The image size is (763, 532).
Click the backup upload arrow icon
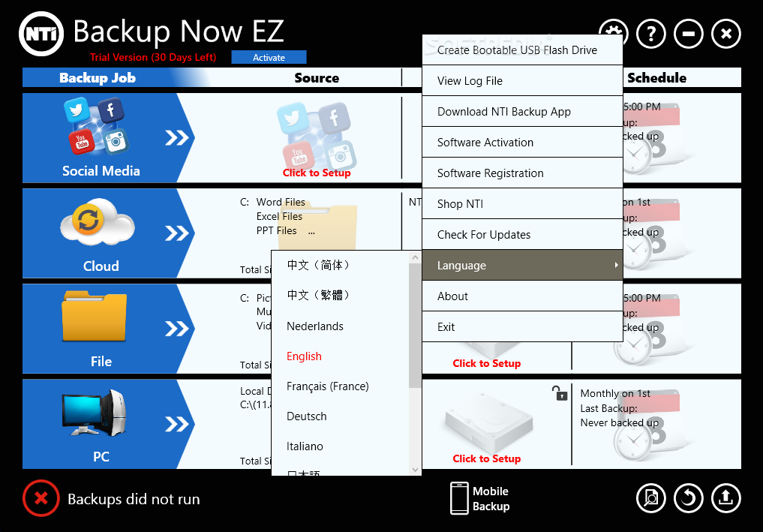(x=725, y=498)
